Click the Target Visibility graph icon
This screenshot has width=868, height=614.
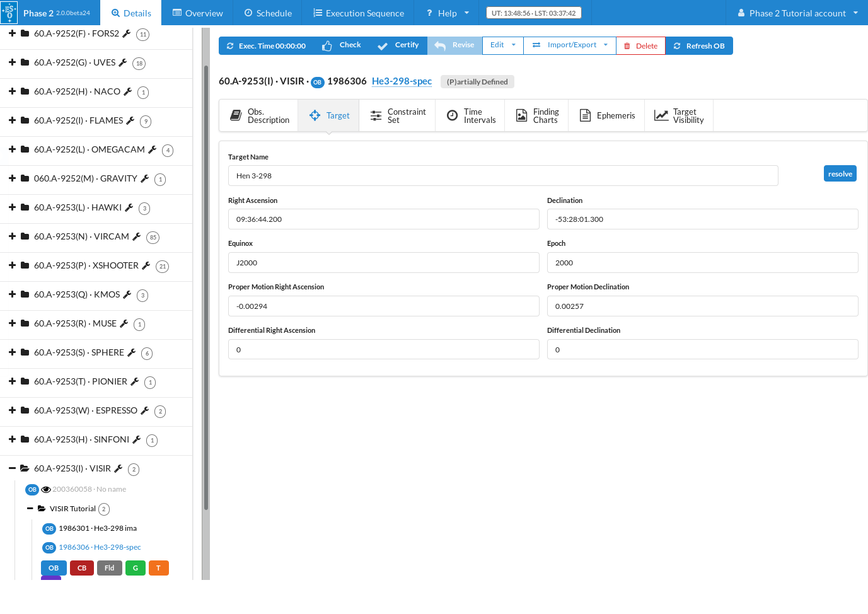(x=661, y=115)
